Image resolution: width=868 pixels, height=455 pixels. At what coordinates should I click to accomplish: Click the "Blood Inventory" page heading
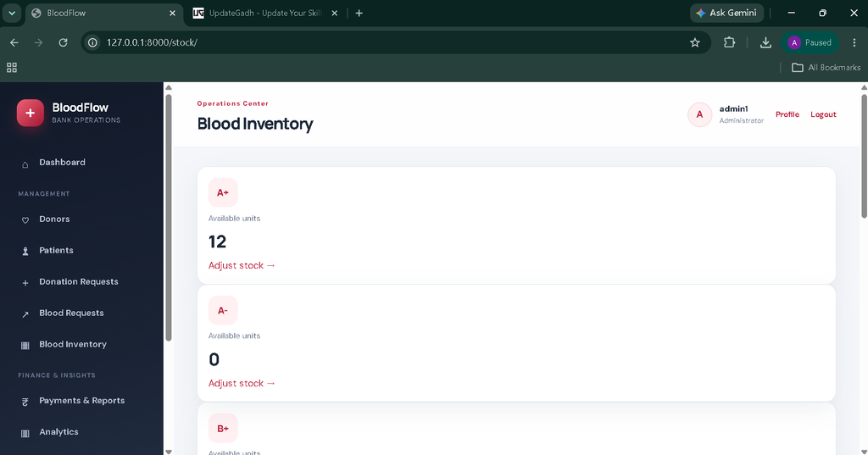[x=255, y=124]
